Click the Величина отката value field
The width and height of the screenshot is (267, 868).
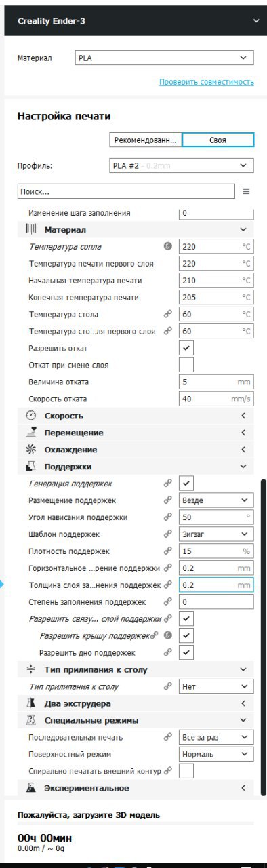pyautogui.click(x=216, y=382)
